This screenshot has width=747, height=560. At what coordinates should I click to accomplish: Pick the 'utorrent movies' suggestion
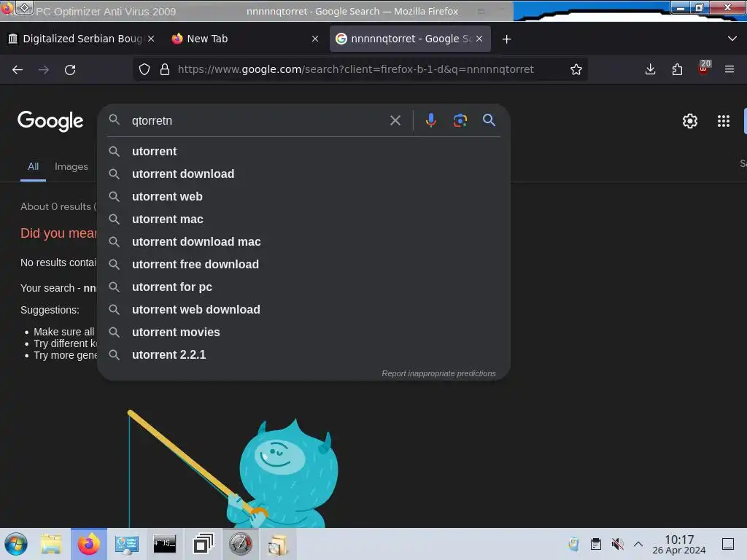pos(304,332)
